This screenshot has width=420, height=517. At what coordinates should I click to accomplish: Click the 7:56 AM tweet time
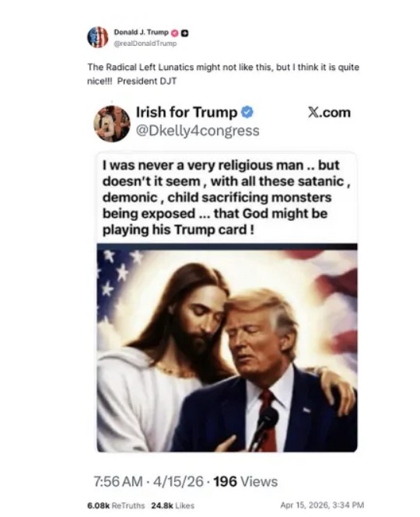118,482
